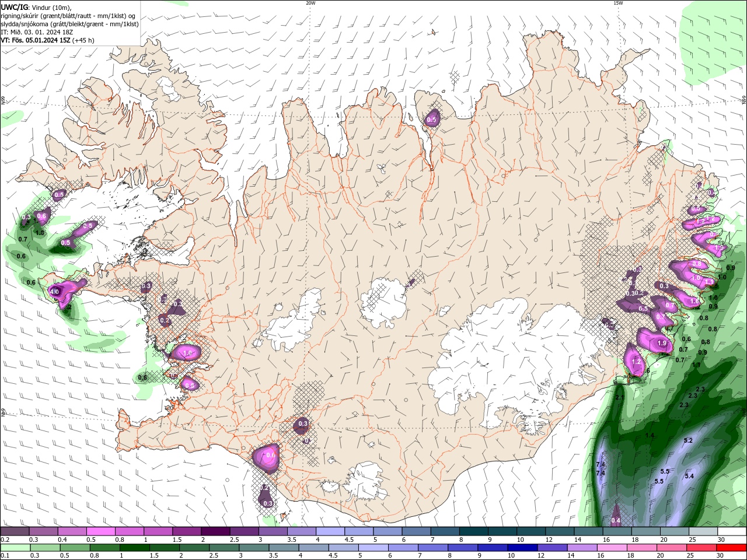The width and height of the screenshot is (747, 560).
Task: Click the 1.9 value in the pink snow blob
Action: [x=662, y=343]
